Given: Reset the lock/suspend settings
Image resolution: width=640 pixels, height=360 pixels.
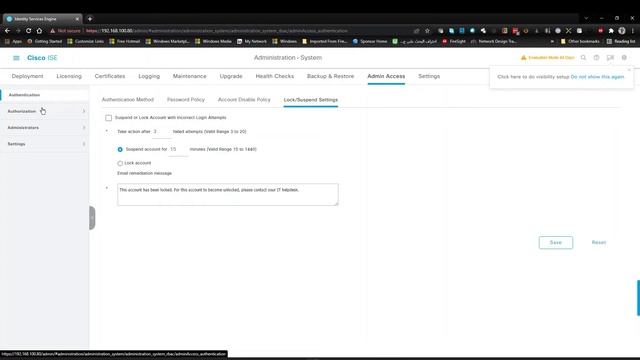Looking at the screenshot, I should [599, 242].
